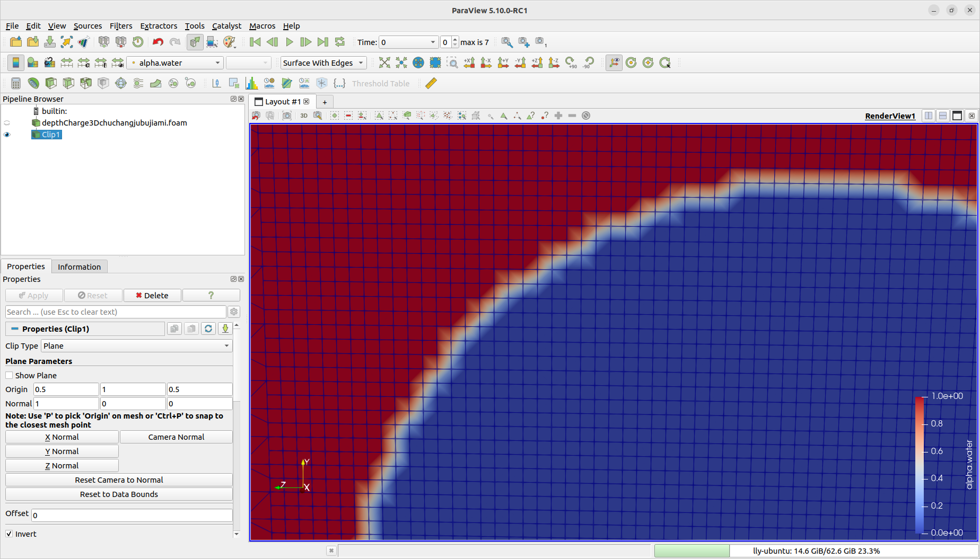Image resolution: width=980 pixels, height=559 pixels.
Task: Click the Reset Camera icon
Action: point(384,63)
